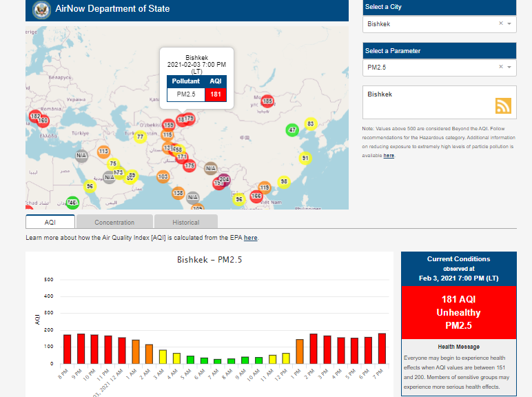
Task: Select the yellow 83 AQI map marker
Action: point(310,124)
